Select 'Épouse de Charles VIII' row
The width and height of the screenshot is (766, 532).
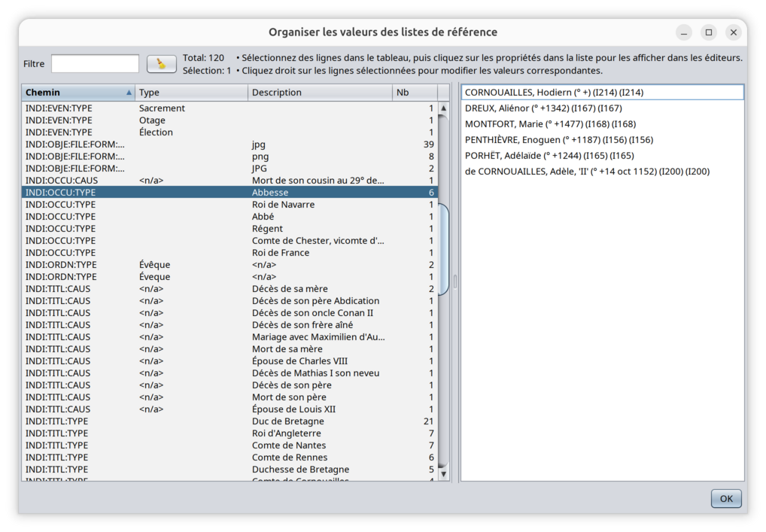229,361
